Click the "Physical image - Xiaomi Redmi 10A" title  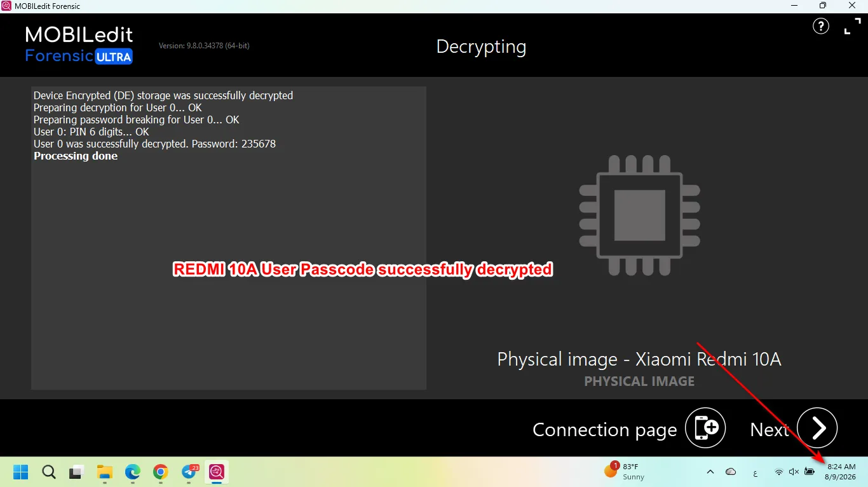(x=639, y=360)
